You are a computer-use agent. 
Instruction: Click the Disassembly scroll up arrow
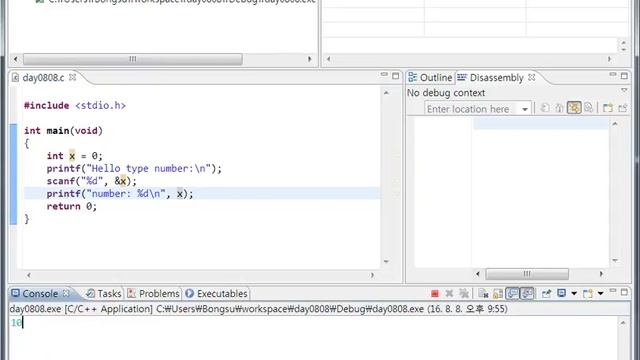(615, 124)
